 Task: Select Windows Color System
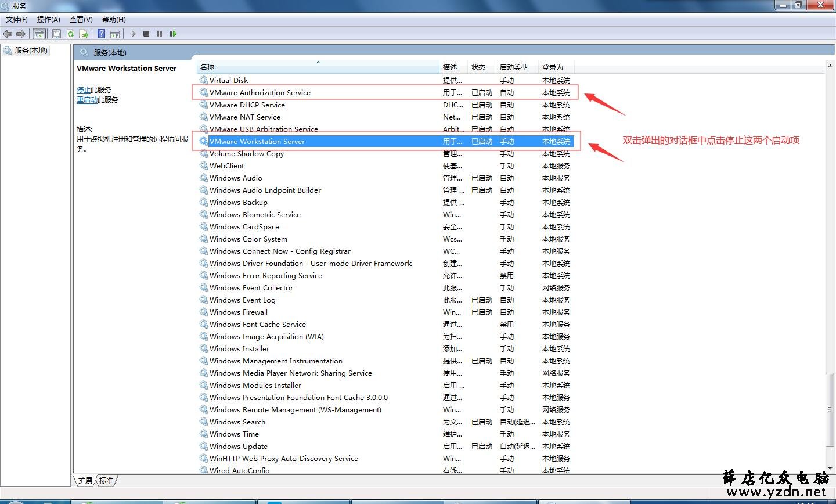248,239
